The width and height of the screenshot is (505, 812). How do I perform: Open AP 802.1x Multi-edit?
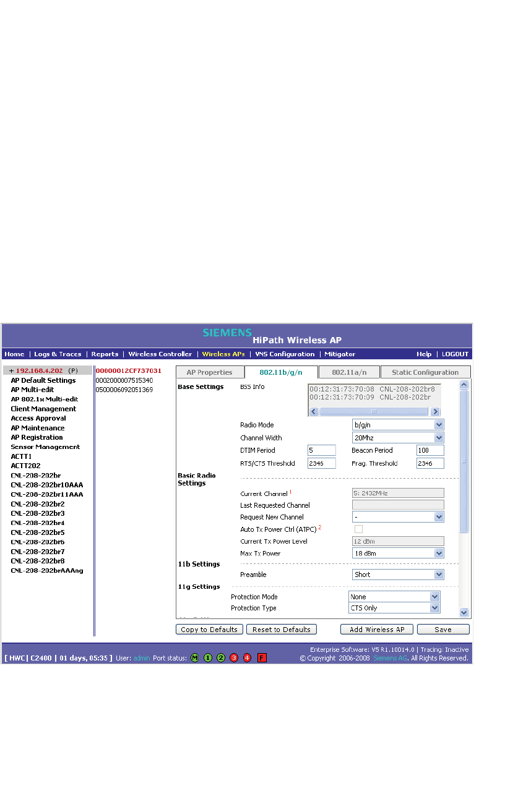coord(45,400)
